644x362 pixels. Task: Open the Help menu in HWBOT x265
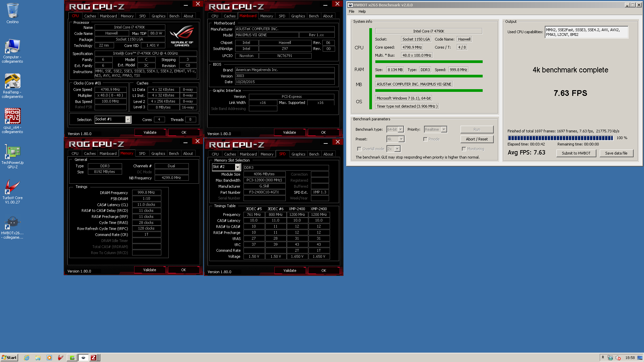[362, 11]
